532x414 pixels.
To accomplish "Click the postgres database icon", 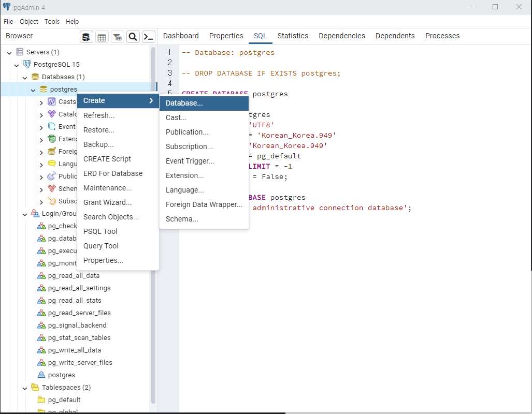I will [44, 89].
